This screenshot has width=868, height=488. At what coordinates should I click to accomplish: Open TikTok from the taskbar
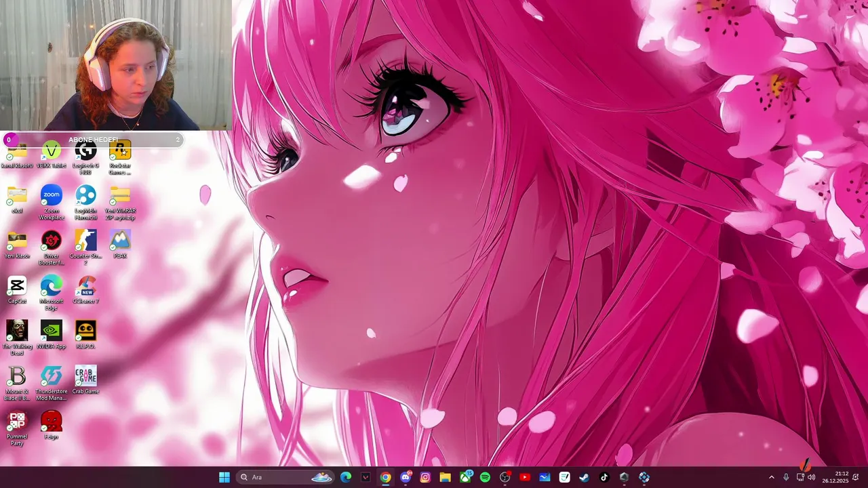604,477
